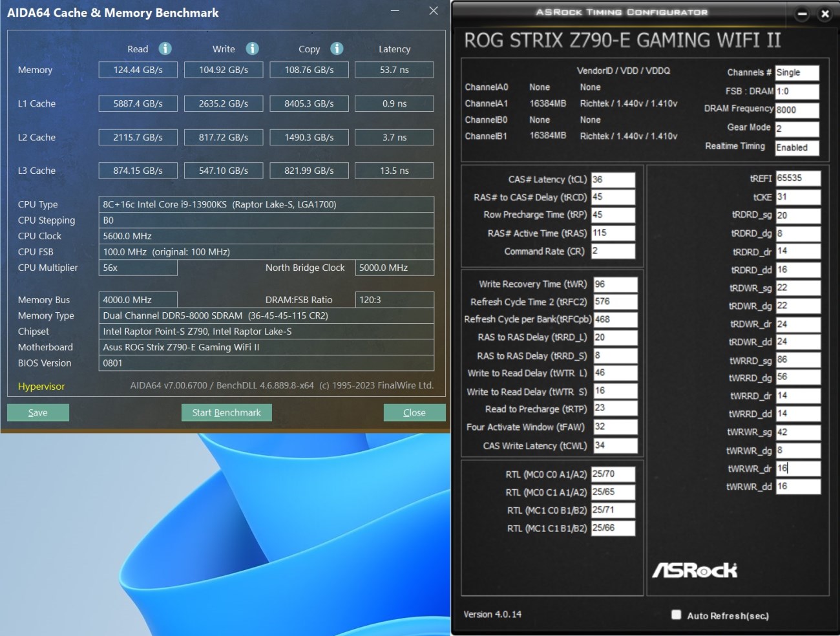The width and height of the screenshot is (840, 636).
Task: Click the Realtime Timing field
Action: 797,147
